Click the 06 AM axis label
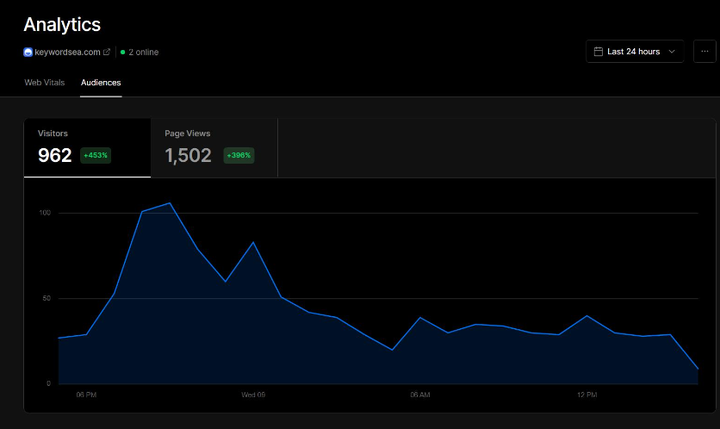Screen dimensions: 720x429 (420, 395)
